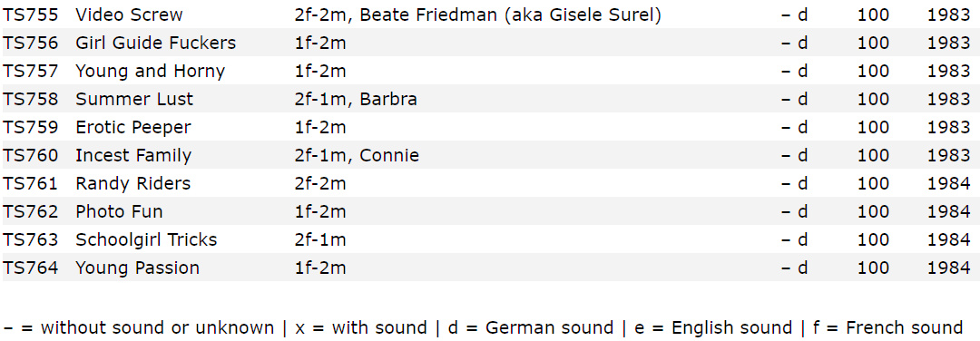Select the TS762 code cell
Image resolution: width=980 pixels, height=341 pixels.
pyautogui.click(x=31, y=211)
